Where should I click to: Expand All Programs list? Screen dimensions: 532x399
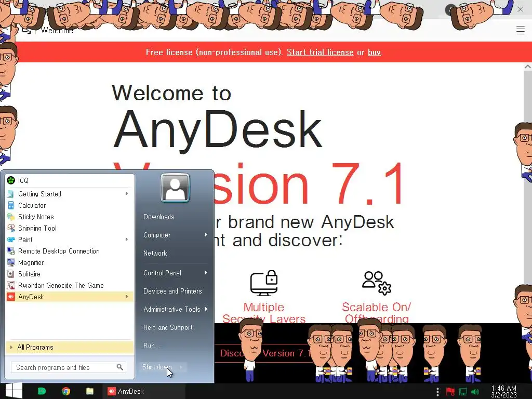click(x=69, y=347)
